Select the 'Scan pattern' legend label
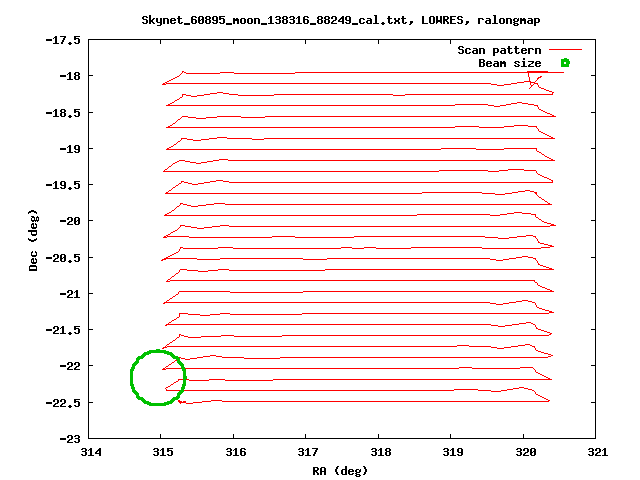This screenshot has width=640, height=480. (499, 50)
